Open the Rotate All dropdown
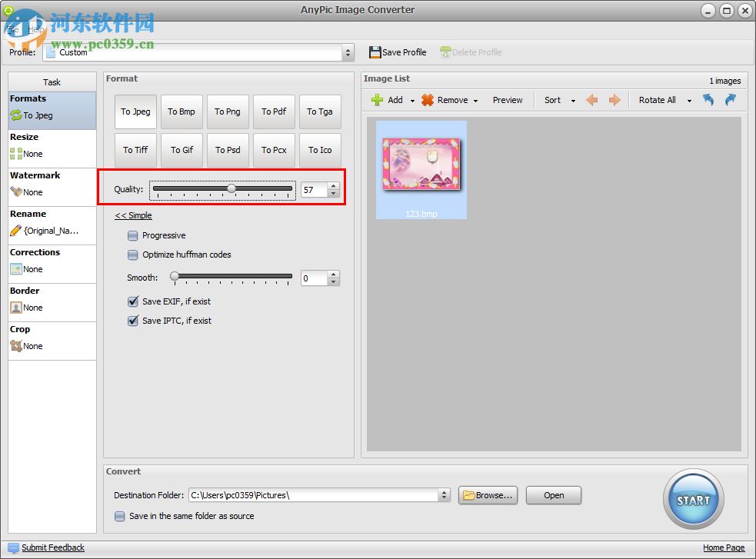This screenshot has width=756, height=559. tap(689, 100)
